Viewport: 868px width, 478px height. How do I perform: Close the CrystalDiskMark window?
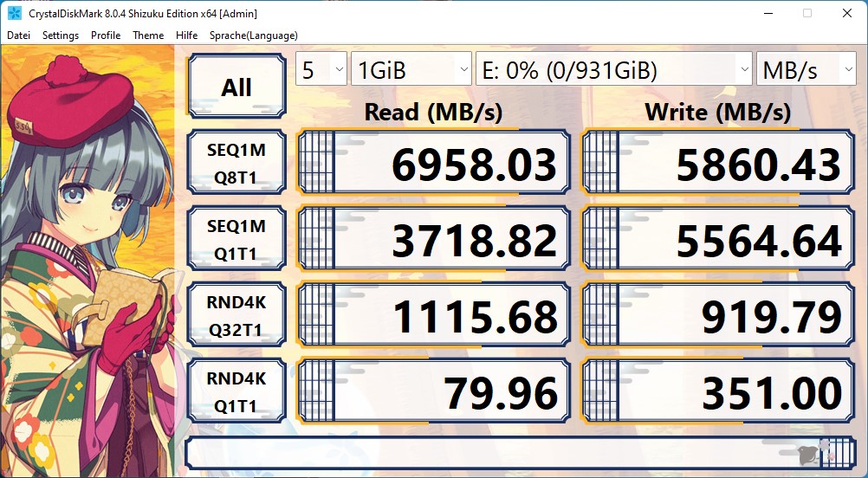click(847, 13)
